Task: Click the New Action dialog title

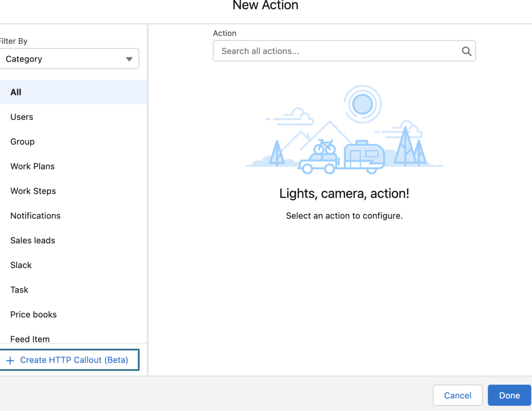Action: pos(265,5)
